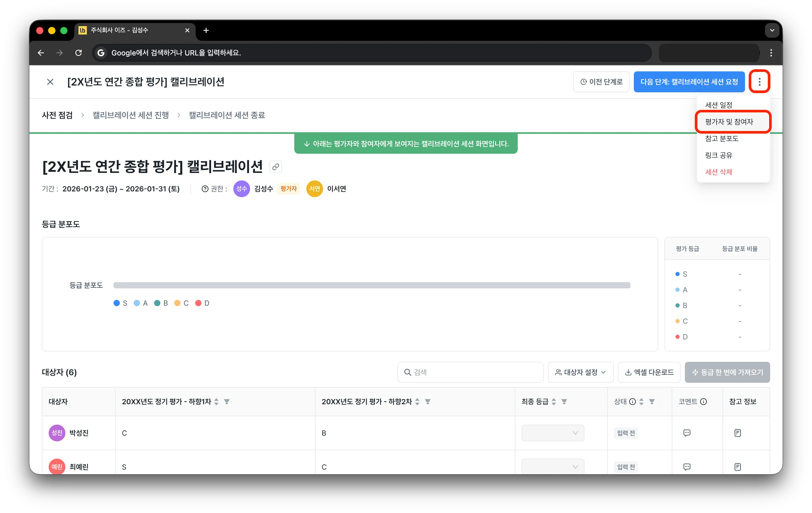Open comment icon for 최예린 row
This screenshot has width=812, height=513.
click(x=686, y=467)
